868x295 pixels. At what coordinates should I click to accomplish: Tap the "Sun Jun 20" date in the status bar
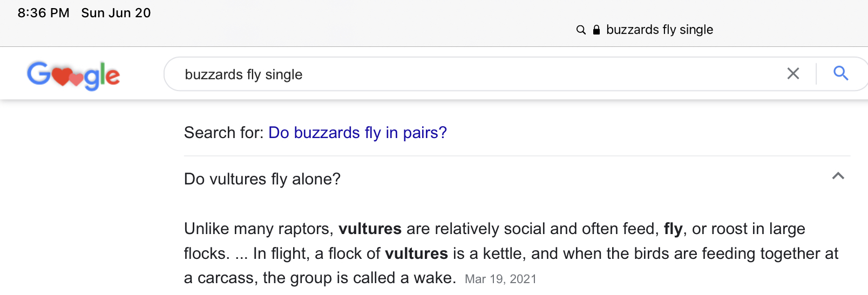click(x=116, y=13)
